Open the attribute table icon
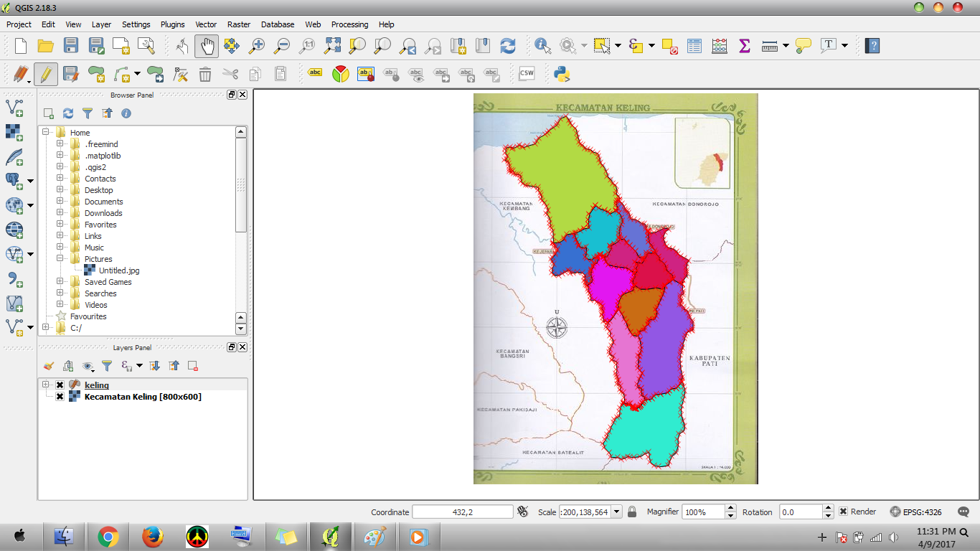The width and height of the screenshot is (980, 551). click(694, 45)
